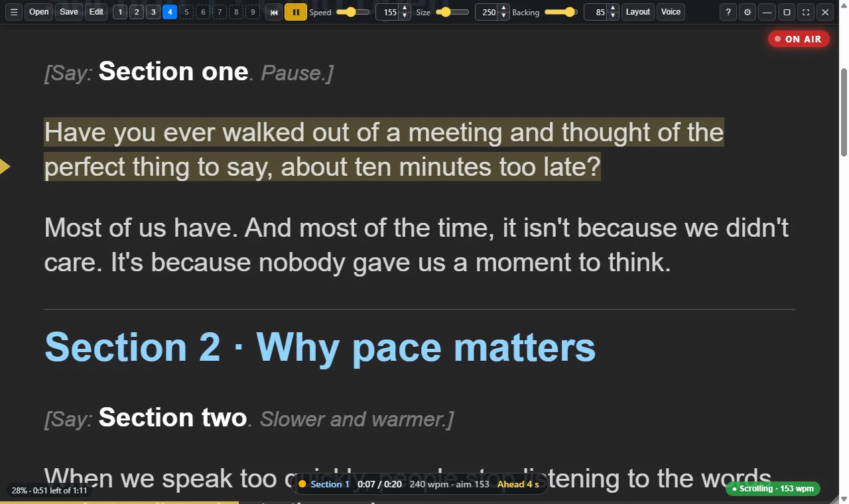Click the backing value field 85
Screen dimensions: 849x504
pyautogui.click(x=596, y=12)
